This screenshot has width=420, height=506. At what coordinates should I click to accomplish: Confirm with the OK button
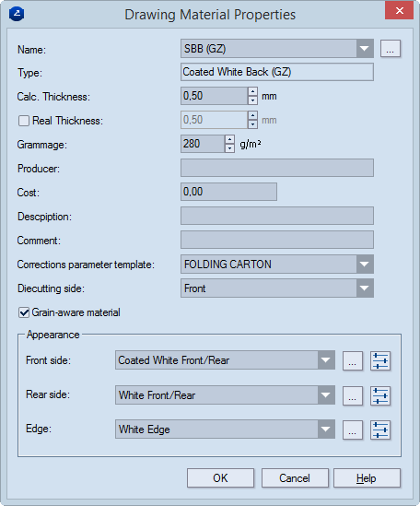[x=220, y=478]
